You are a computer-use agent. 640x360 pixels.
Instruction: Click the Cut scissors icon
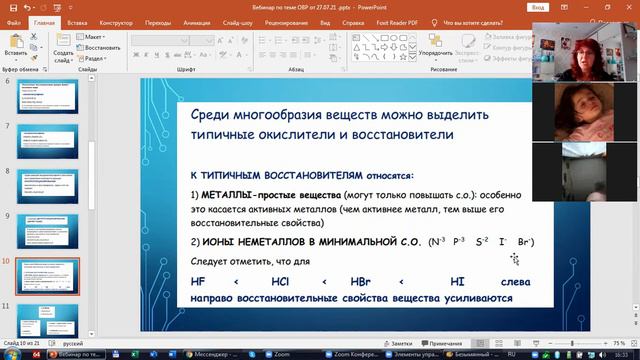point(33,37)
